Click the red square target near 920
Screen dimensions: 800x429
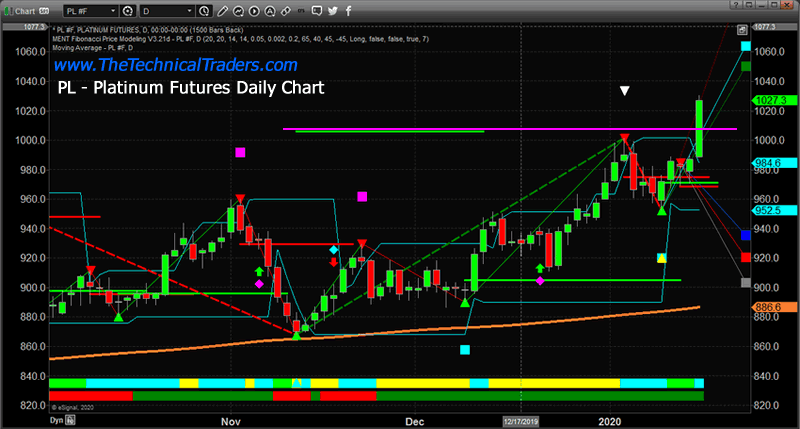coord(746,258)
